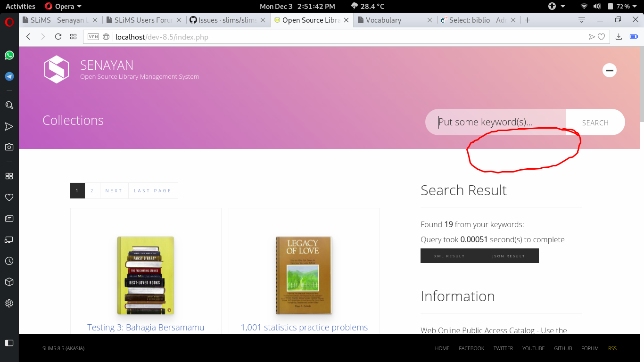Click LAST PAGE pagination link
Screen dimensions: 644x362
pyautogui.click(x=153, y=190)
